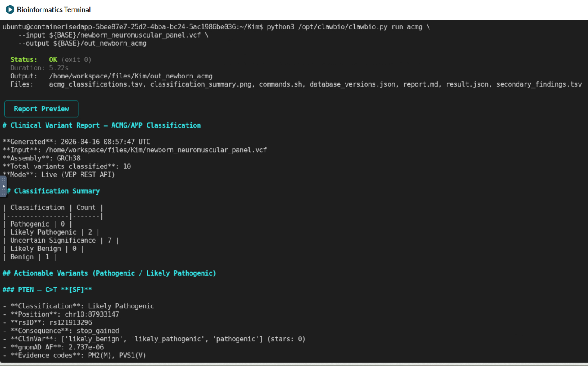Click secondary_findings.tsv file name
This screenshot has height=366, width=588.
pos(539,84)
